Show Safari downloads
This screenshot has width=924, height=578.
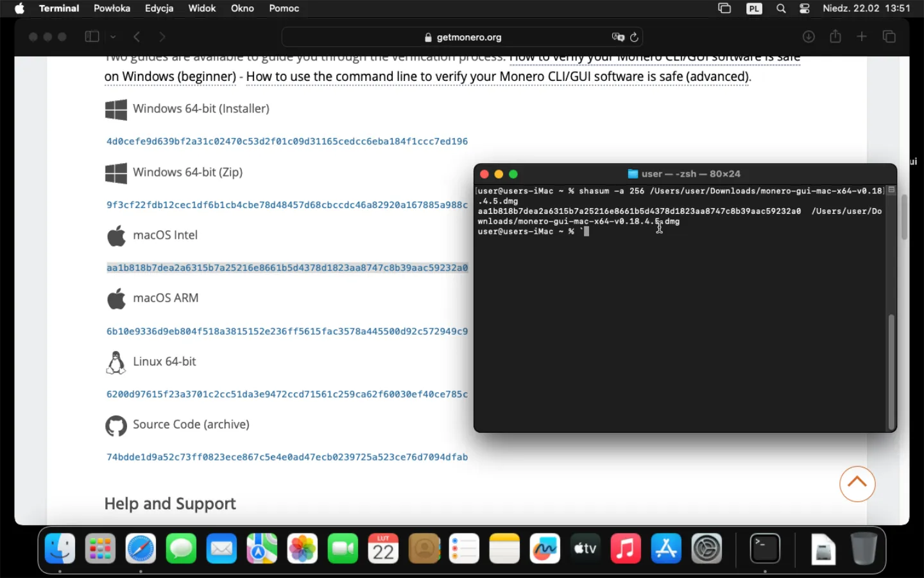pyautogui.click(x=809, y=37)
